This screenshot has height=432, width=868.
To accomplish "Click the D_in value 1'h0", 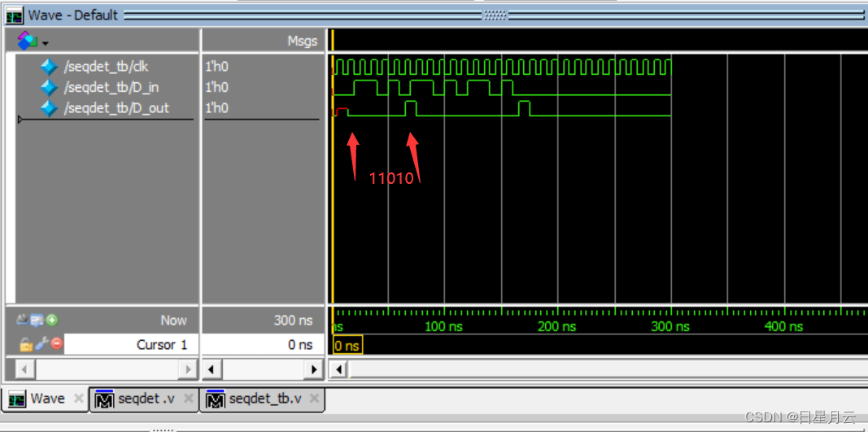I will [x=216, y=88].
